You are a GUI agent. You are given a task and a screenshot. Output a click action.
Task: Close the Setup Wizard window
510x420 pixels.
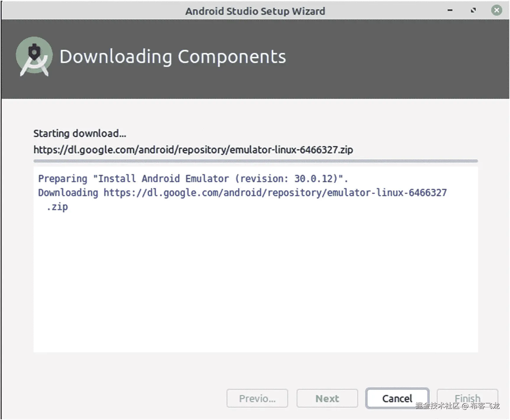497,10
